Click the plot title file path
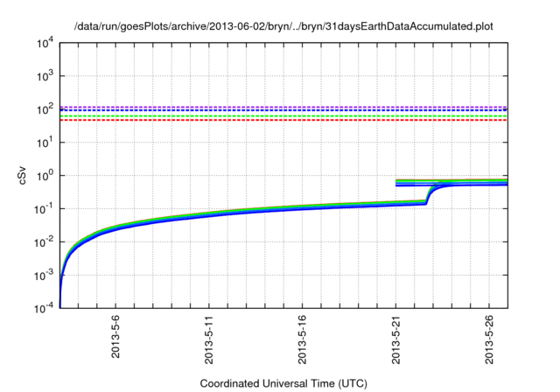The width and height of the screenshot is (560, 392). pos(283,26)
